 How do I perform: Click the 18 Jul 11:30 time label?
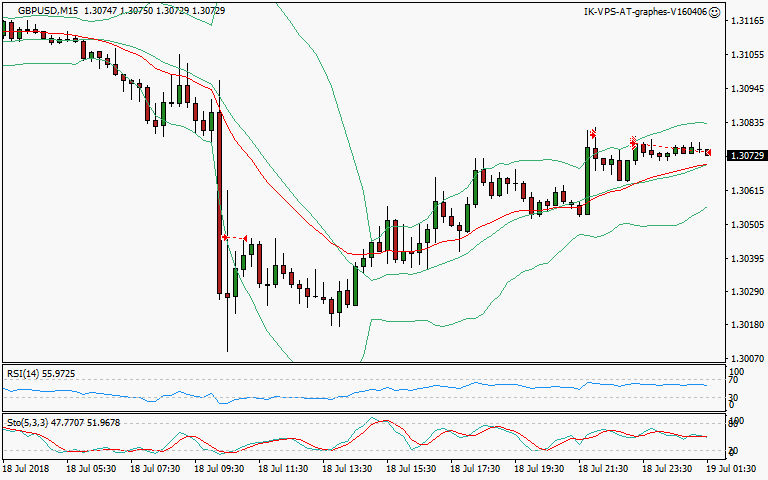pos(283,469)
